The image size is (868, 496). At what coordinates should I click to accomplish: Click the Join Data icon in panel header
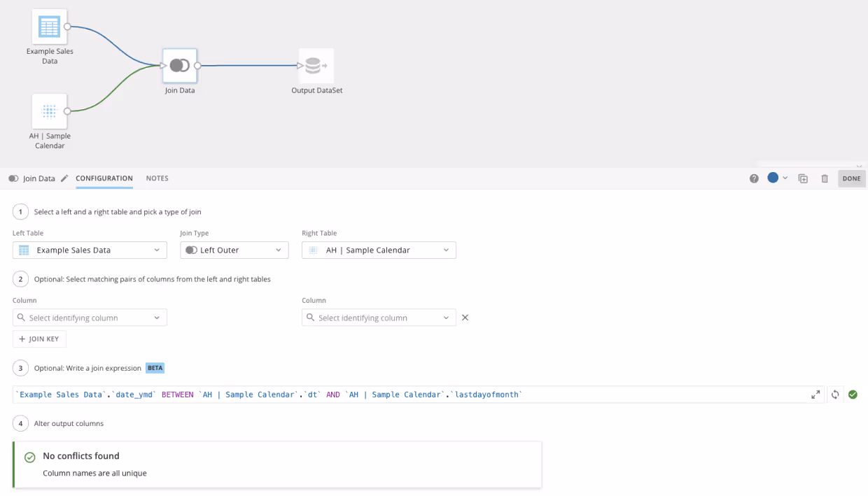pyautogui.click(x=13, y=178)
